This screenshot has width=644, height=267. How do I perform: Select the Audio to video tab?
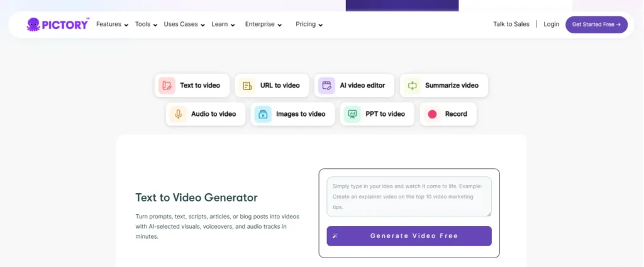pos(206,114)
